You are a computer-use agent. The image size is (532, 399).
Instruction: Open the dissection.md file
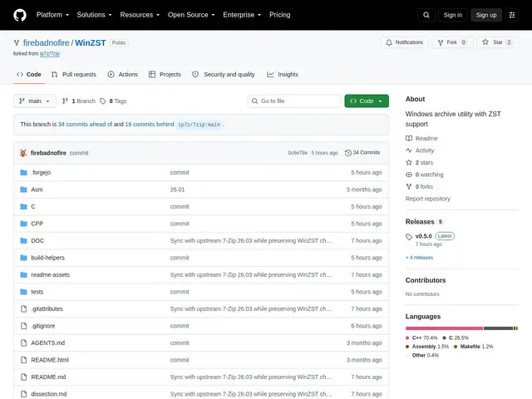pyautogui.click(x=49, y=394)
